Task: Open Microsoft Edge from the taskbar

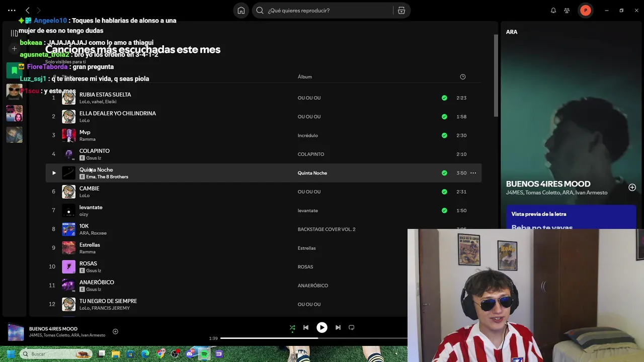Action: tap(145, 354)
